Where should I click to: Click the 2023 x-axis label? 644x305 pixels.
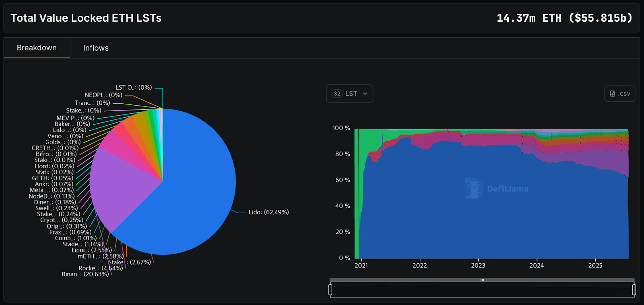[x=478, y=265]
